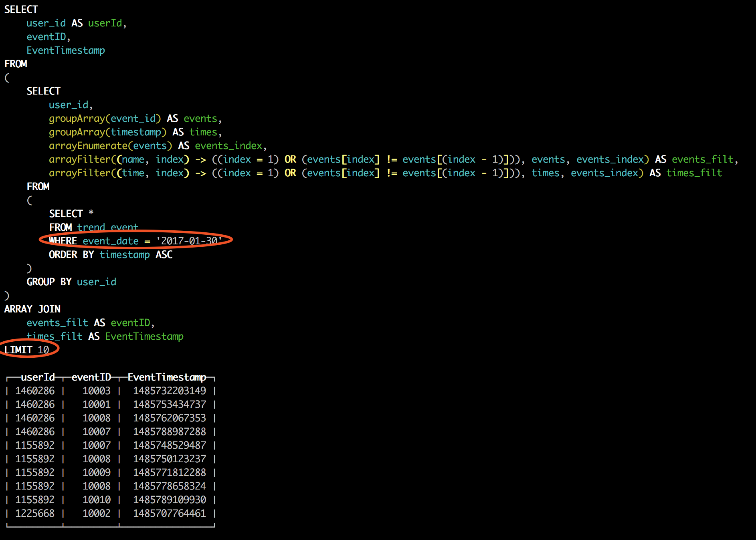
Task: Click the ARRAY JOIN keyword
Action: pos(32,309)
